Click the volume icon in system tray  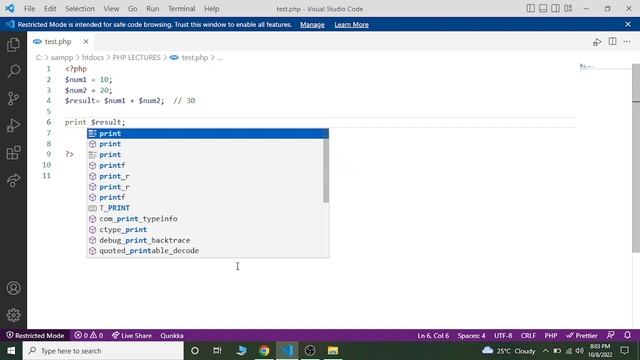[579, 351]
